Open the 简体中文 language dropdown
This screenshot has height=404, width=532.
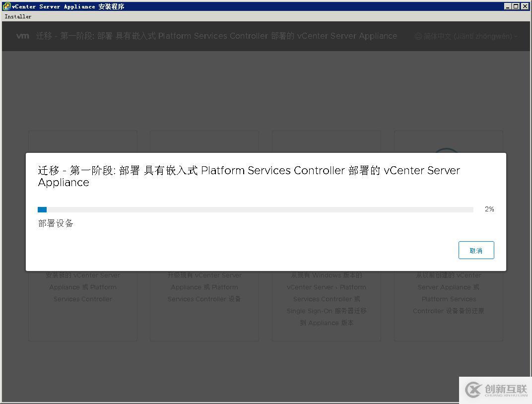(x=466, y=36)
